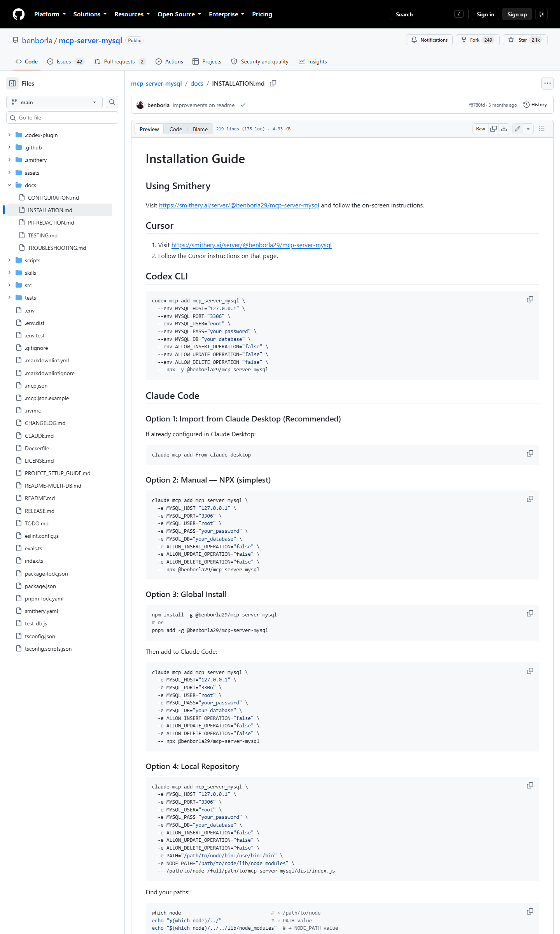Select the Preview view
This screenshot has width=560, height=934.
(x=149, y=129)
